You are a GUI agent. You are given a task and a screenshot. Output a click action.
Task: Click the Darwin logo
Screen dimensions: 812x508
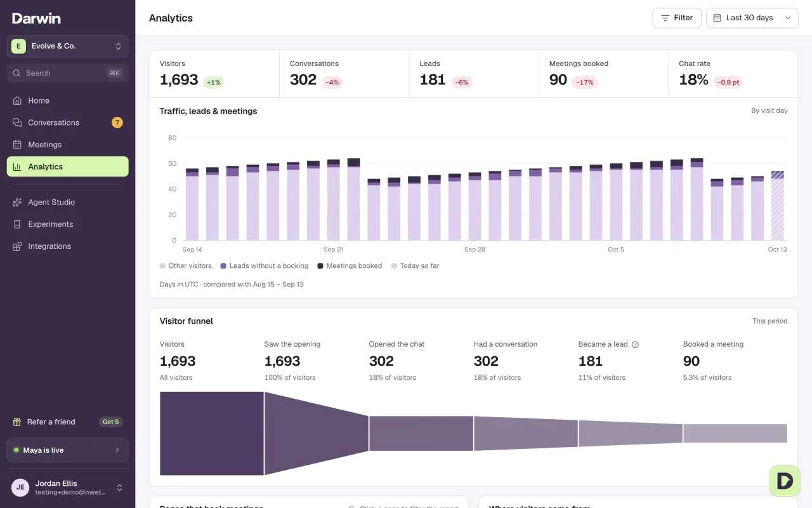pyautogui.click(x=36, y=18)
